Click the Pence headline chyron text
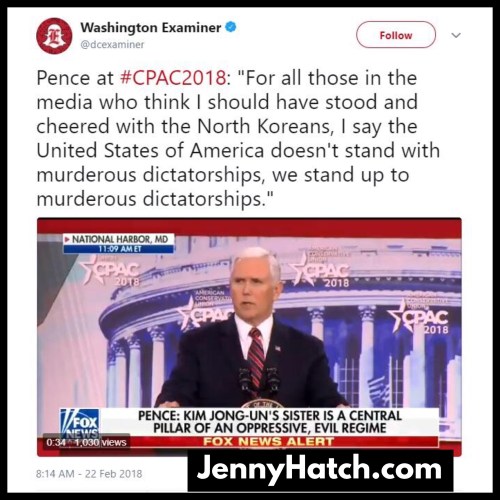500x500 pixels. 270,422
